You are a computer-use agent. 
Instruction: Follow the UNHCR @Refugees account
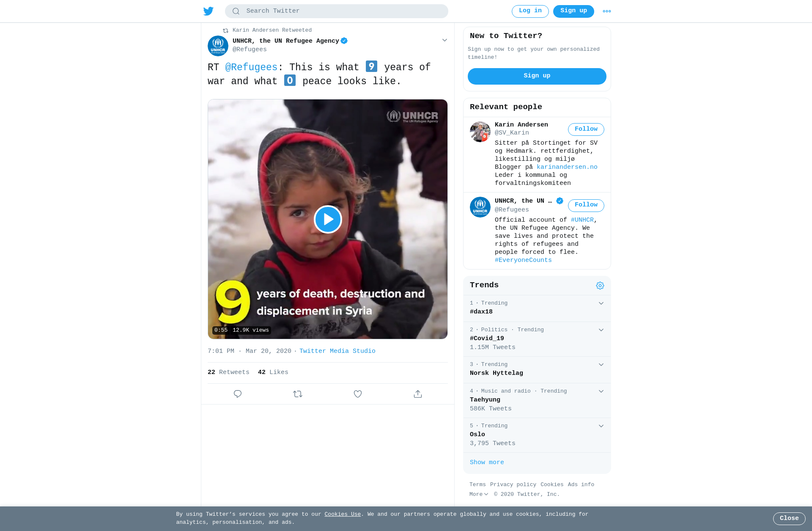586,205
